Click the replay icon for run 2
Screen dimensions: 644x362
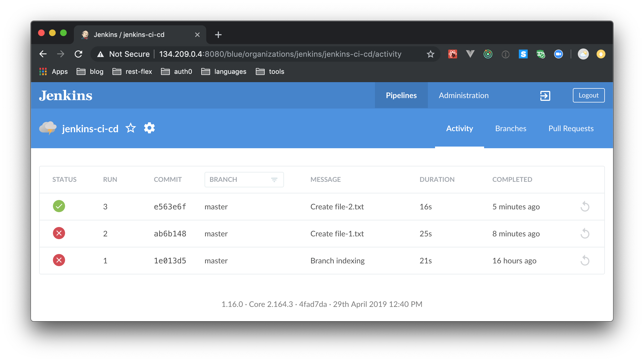coord(585,233)
